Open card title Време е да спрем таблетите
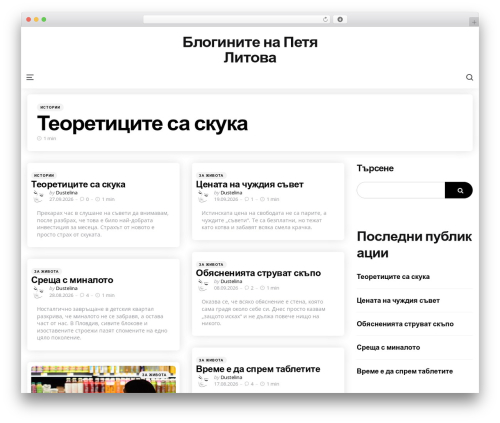Image resolution: width=500 pixels, height=423 pixels. 258,369
